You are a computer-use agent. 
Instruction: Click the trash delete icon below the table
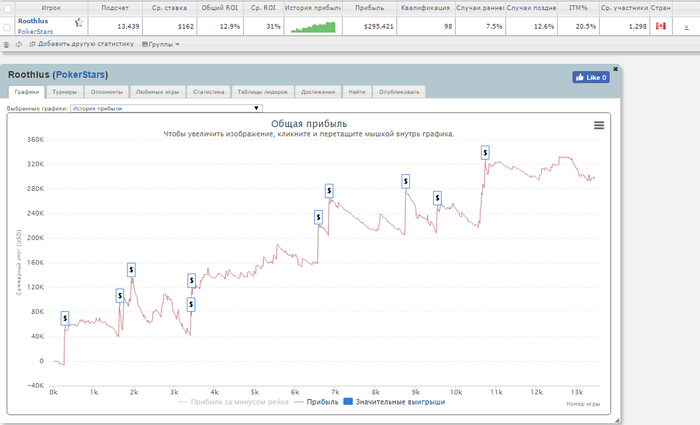coord(6,45)
